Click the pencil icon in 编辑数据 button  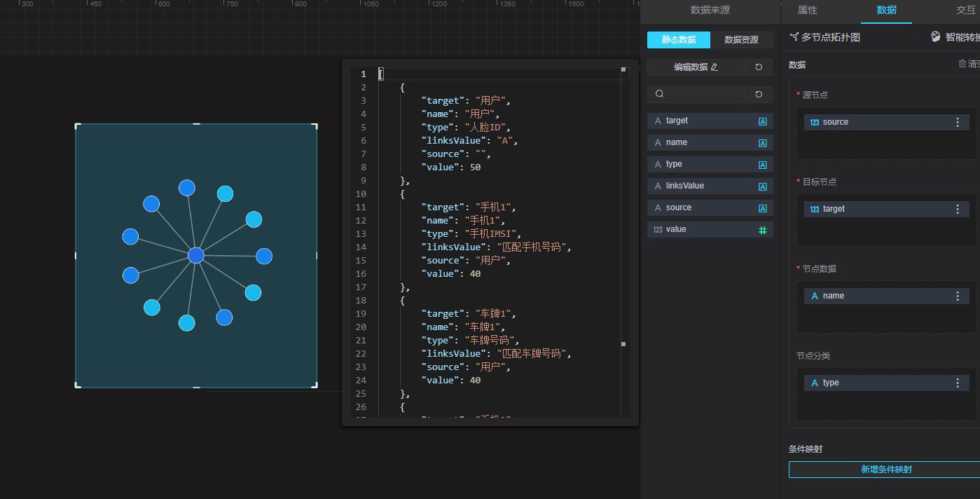tap(715, 67)
